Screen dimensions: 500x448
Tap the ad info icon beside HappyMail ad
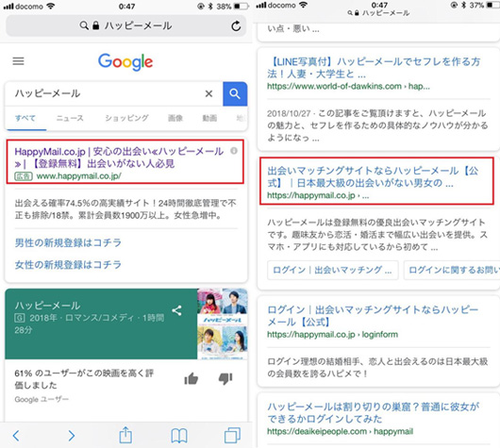click(234, 151)
